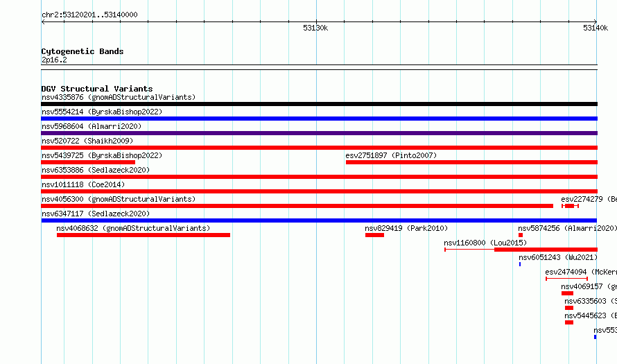Open esv2751897 (Pinto2007) label

(391, 155)
